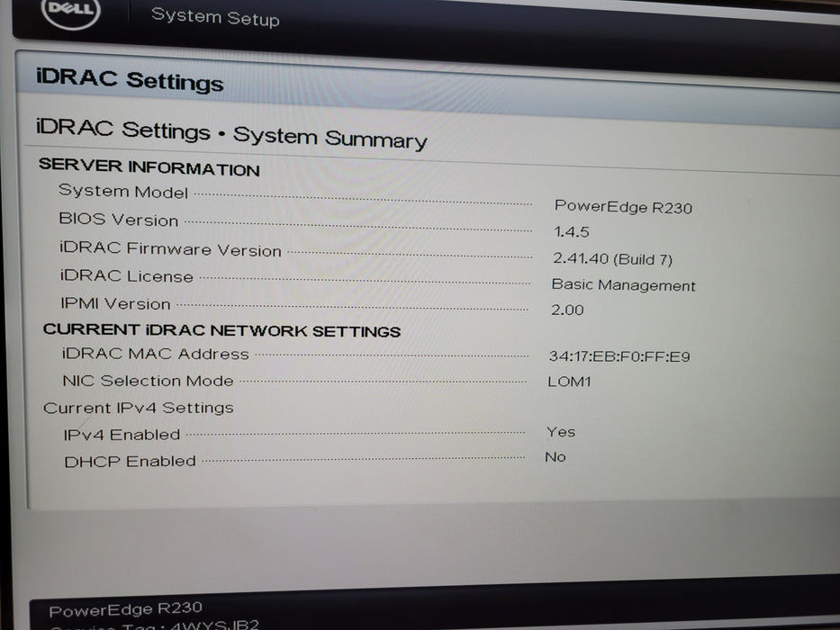Click the MAC address 34:17:EB:F0:FF:E9
Image resolution: width=840 pixels, height=630 pixels.
click(x=619, y=356)
